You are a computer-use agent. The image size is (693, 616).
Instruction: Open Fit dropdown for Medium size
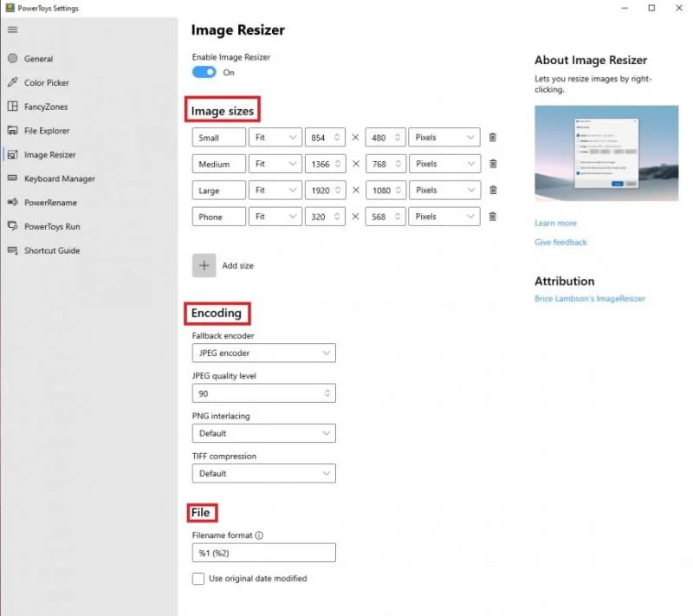coord(275,164)
